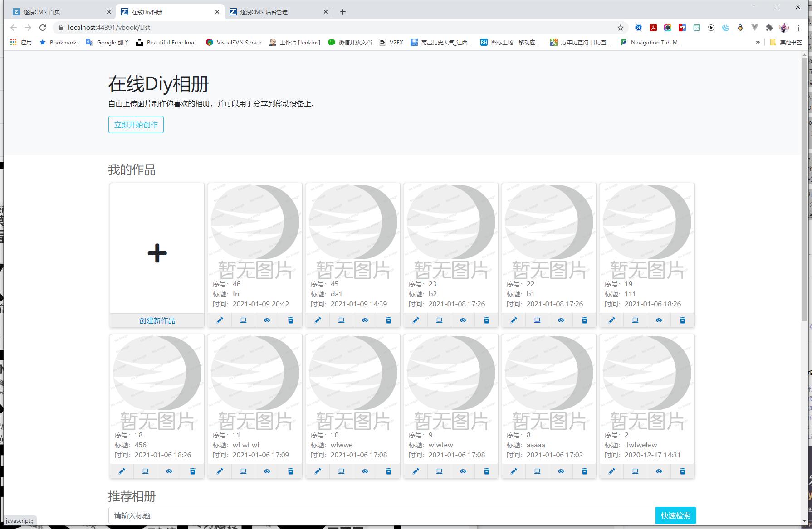The image size is (812, 529).
Task: Toggle the eye preview on album "b1"
Action: [561, 320]
